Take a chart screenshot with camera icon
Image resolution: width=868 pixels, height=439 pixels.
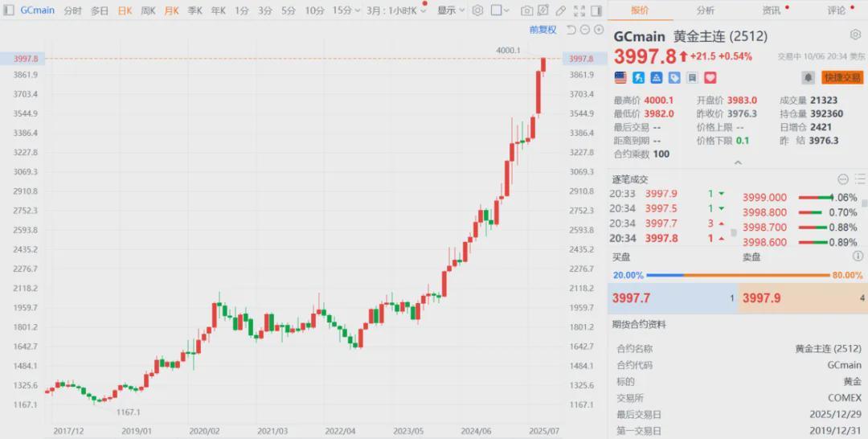(x=526, y=10)
